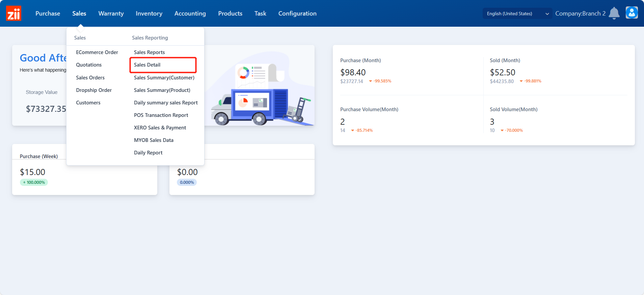Click previous sold amount $44235.80
This screenshot has width=644, height=295.
tap(502, 81)
